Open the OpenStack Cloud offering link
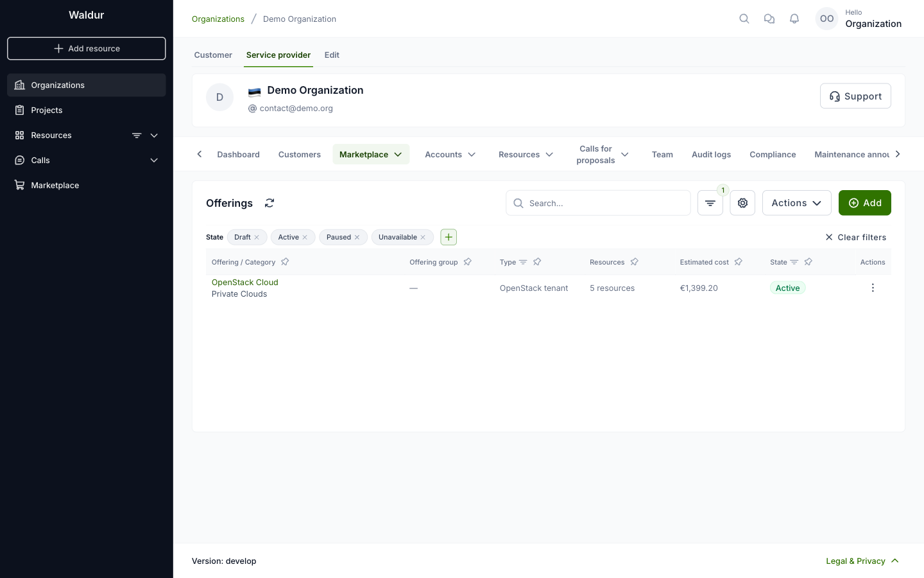Screen dimensions: 924x578 point(244,282)
